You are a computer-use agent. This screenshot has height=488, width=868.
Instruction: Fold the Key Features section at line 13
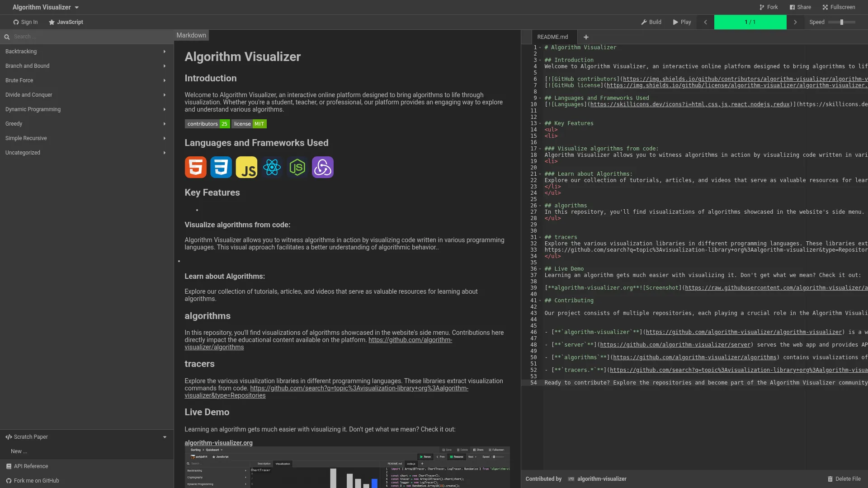[x=540, y=123]
